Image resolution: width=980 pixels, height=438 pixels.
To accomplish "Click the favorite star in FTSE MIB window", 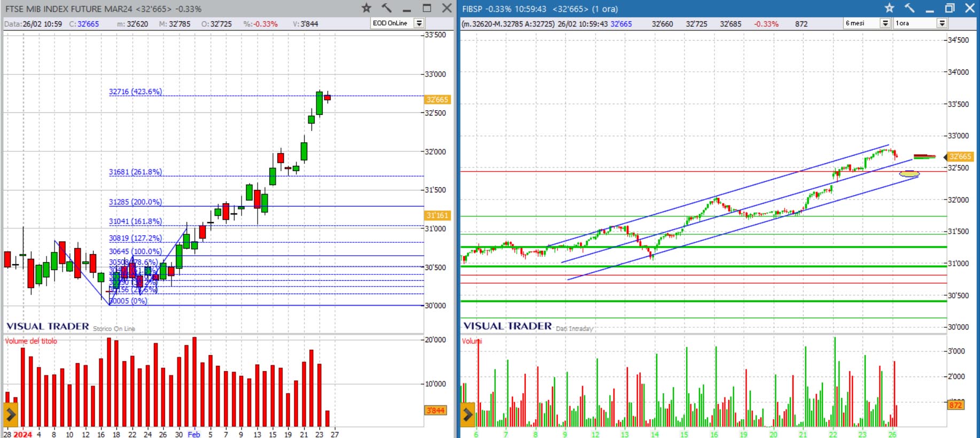I will click(x=366, y=8).
